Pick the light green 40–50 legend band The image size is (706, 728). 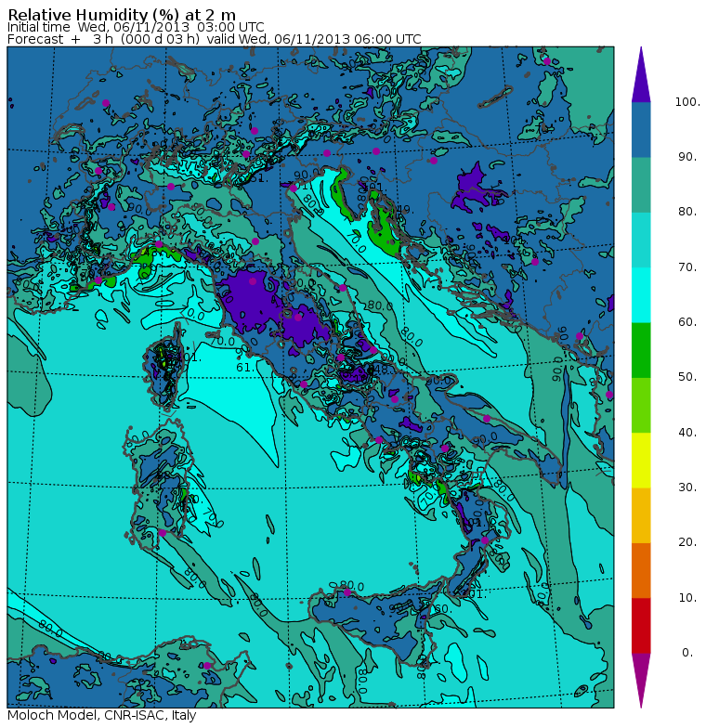tap(641, 405)
